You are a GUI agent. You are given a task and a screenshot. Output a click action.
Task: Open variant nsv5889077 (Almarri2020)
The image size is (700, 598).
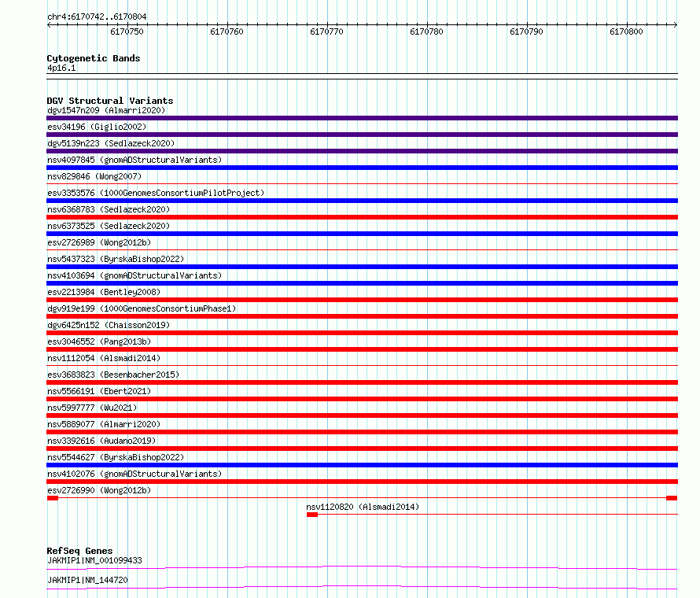104,424
